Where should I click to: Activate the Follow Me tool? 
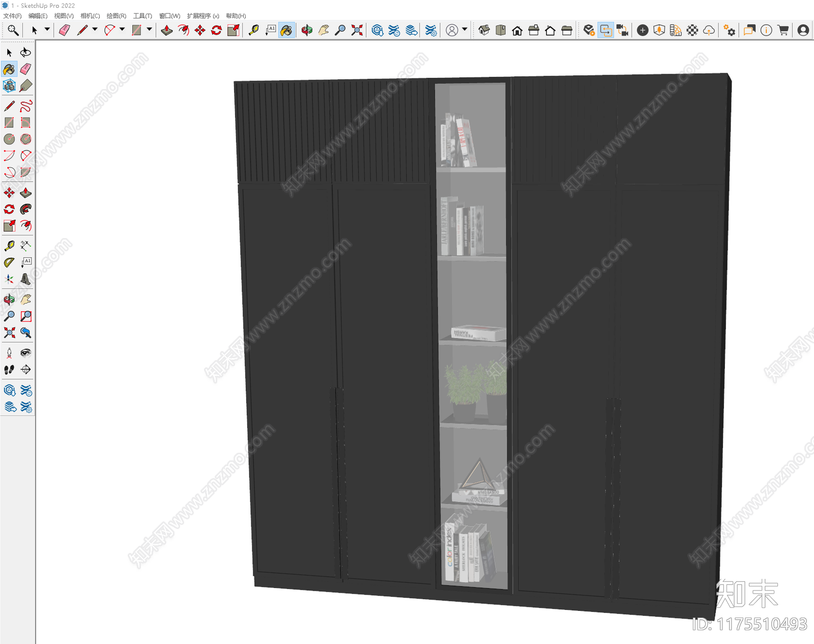pos(25,209)
